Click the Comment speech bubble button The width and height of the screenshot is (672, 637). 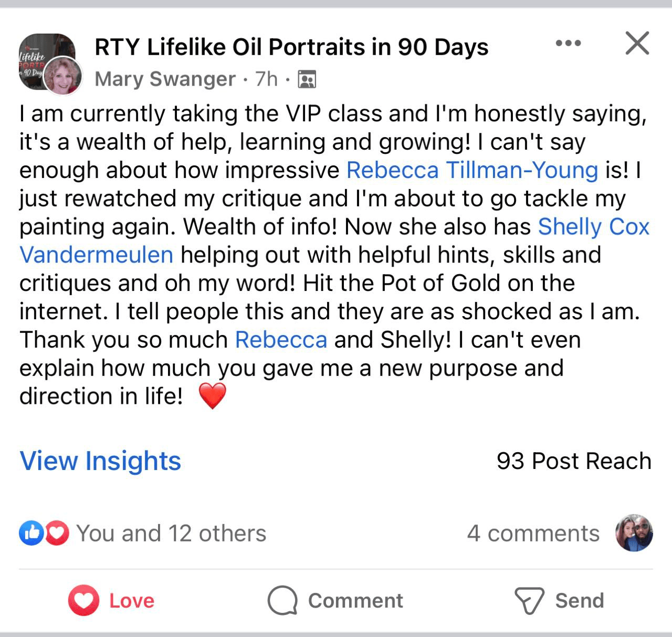pyautogui.click(x=335, y=600)
